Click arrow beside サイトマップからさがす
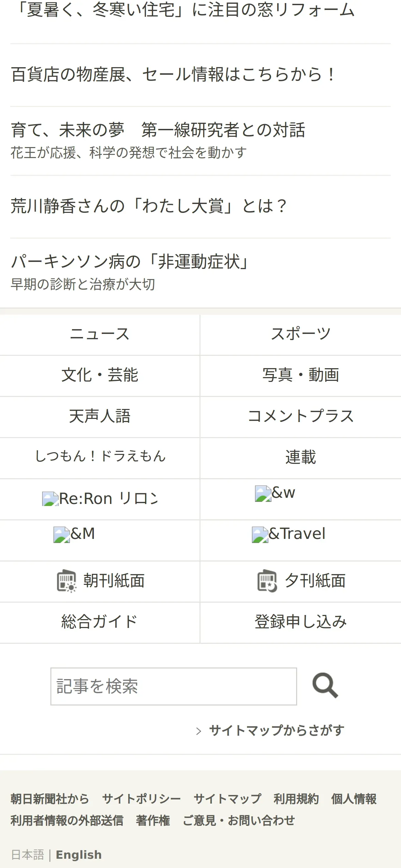Viewport: 401px width, 868px height. click(x=198, y=731)
